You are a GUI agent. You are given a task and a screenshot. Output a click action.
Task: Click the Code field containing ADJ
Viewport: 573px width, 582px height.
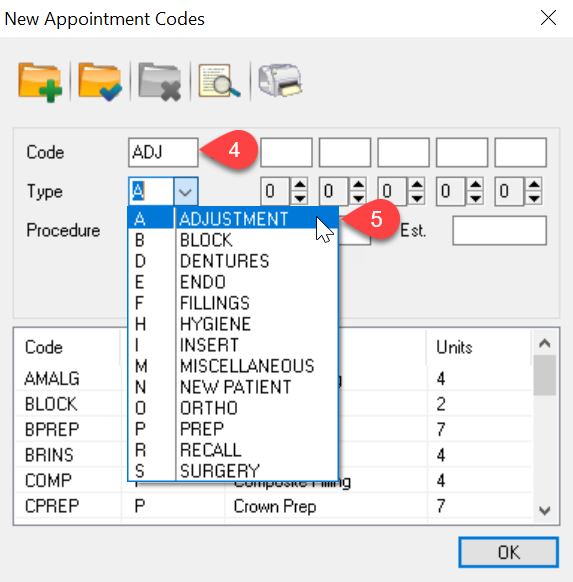(x=163, y=153)
